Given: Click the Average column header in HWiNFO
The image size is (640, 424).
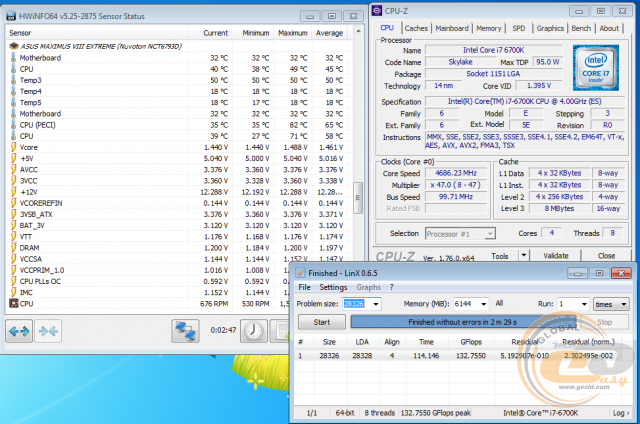Looking at the screenshot, I should (329, 33).
